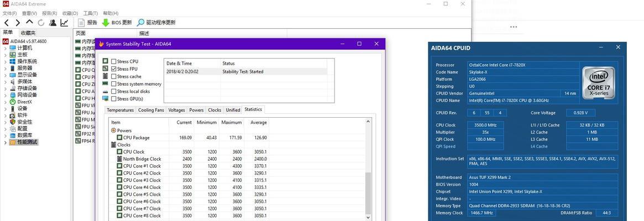Viewport: 644px width, 221px height.
Task: Select the 计算机 monitor icon in tree
Action: click(12, 48)
